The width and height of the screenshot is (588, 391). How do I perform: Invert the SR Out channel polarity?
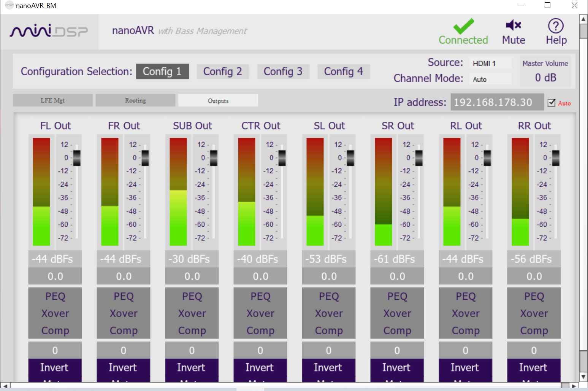pyautogui.click(x=397, y=367)
